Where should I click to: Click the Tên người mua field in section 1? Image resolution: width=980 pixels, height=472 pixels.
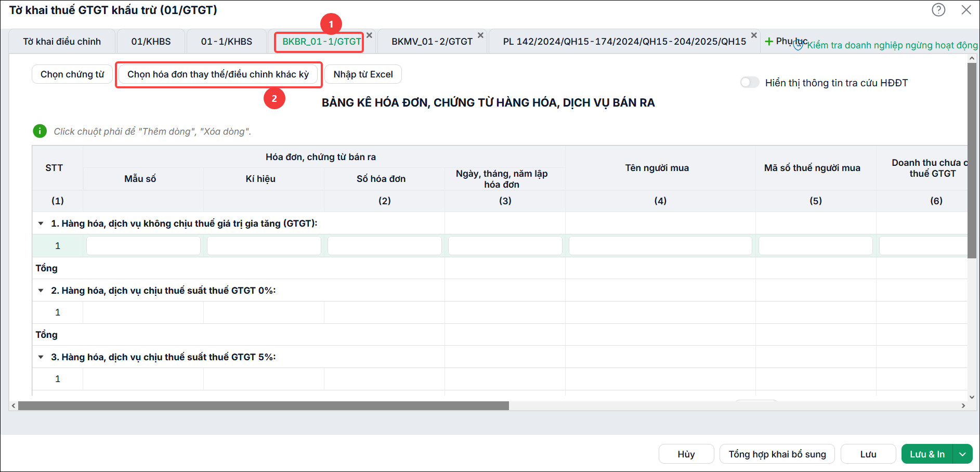click(x=660, y=245)
